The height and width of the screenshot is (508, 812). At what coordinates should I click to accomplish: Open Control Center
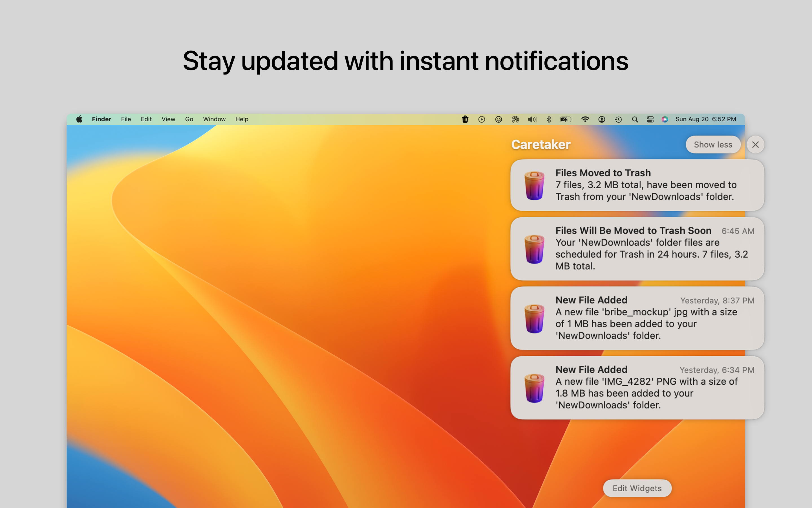click(650, 119)
